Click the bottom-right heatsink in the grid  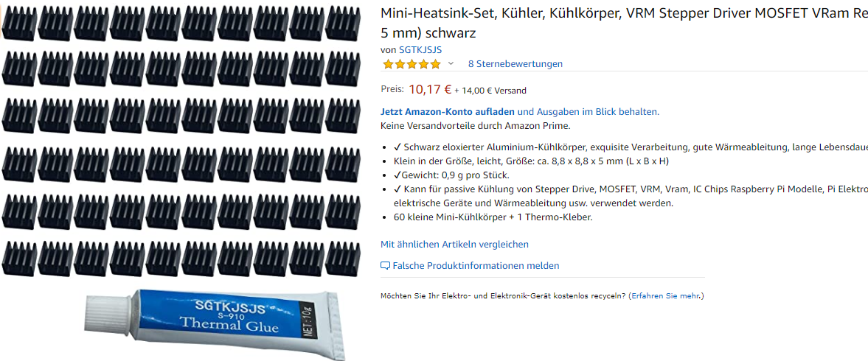click(x=343, y=259)
